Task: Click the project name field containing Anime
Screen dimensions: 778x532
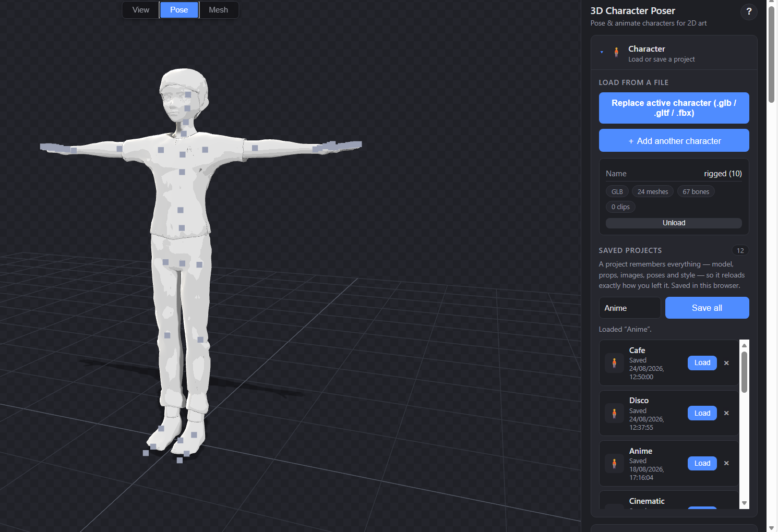Action: 630,308
